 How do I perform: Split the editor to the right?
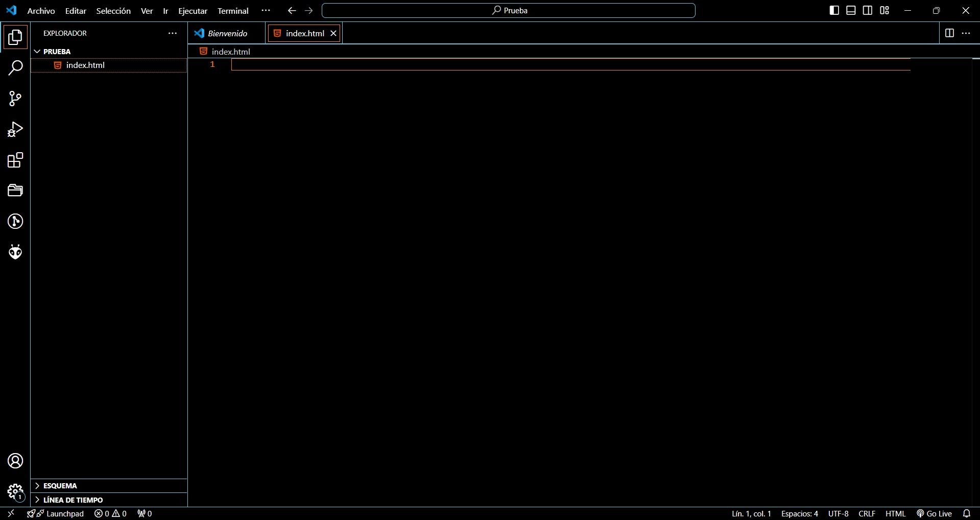(949, 33)
